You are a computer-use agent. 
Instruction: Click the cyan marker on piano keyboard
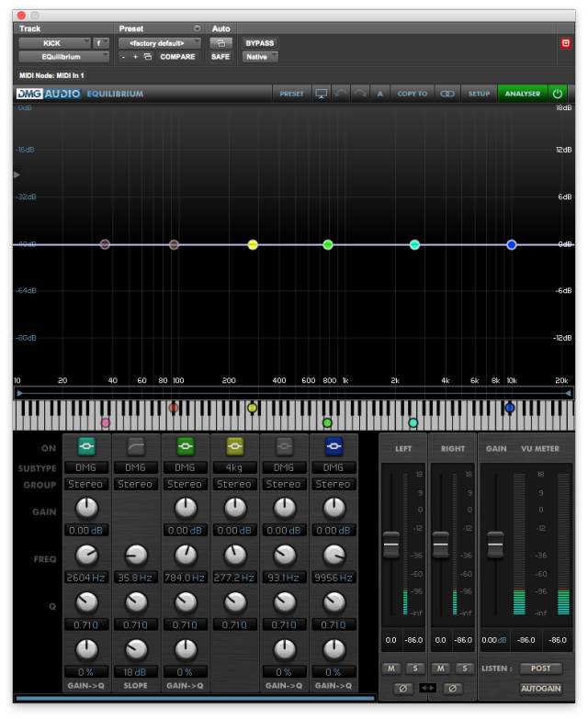coord(413,422)
